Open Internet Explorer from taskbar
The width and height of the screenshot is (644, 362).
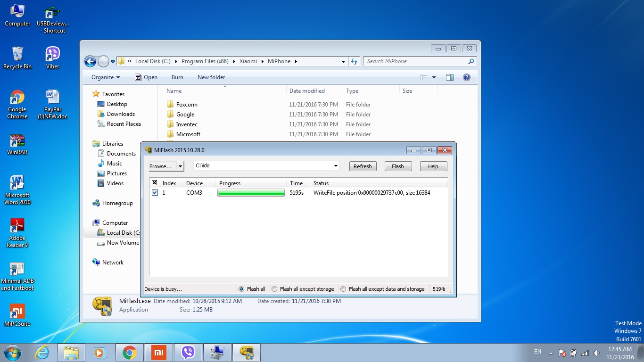[42, 353]
